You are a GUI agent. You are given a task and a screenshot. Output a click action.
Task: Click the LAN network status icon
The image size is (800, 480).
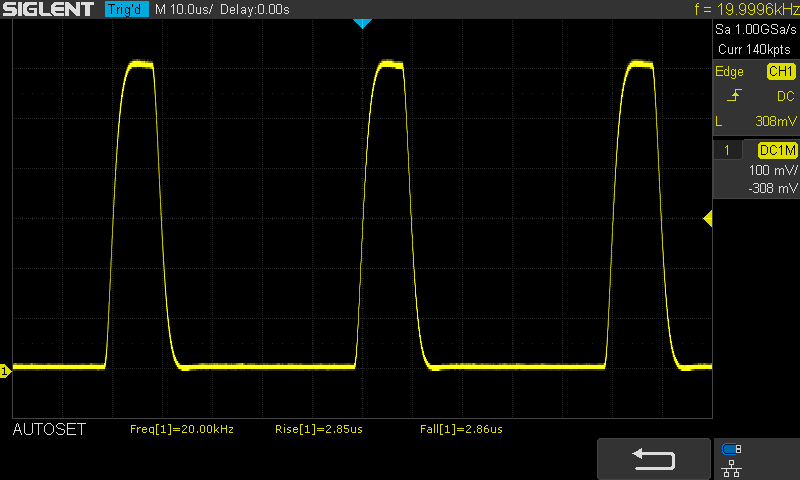(x=732, y=469)
